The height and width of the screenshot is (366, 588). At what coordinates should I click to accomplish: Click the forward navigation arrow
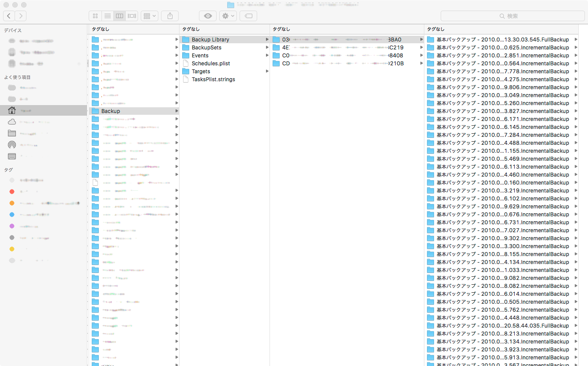tap(20, 16)
